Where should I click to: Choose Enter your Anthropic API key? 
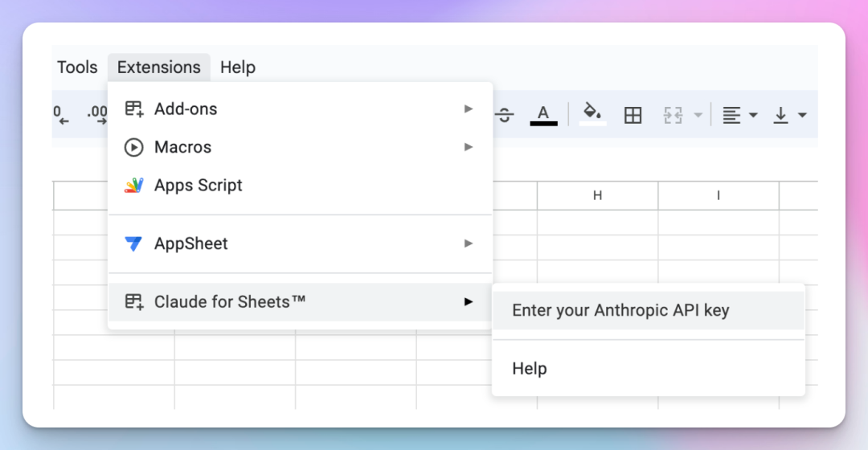point(620,311)
